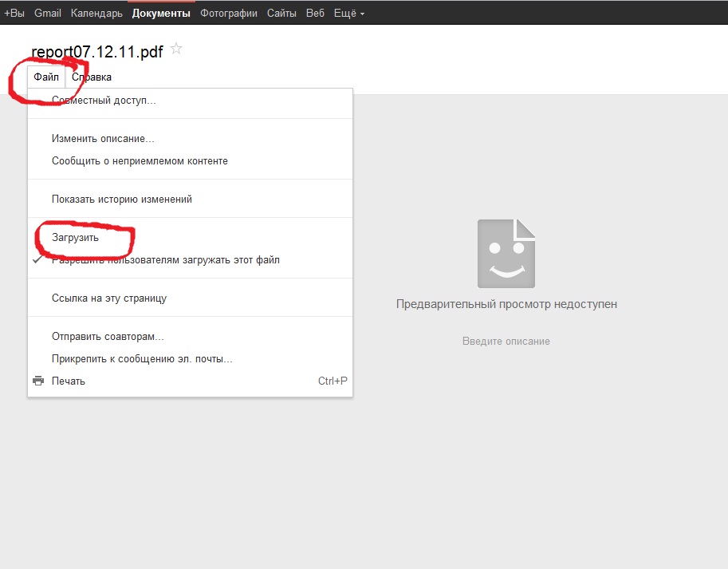Click the Введите описание field
The image size is (728, 569).
(x=506, y=342)
